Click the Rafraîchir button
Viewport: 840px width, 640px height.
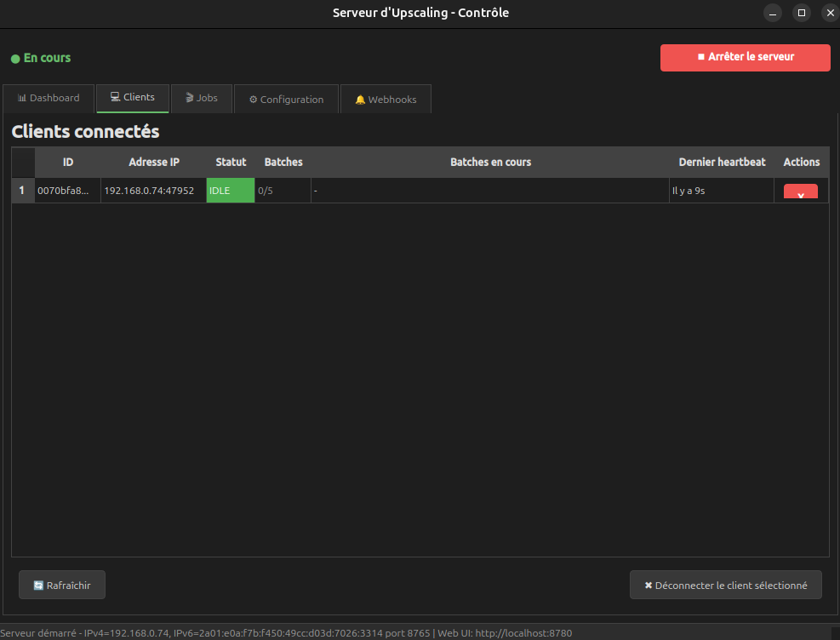tap(61, 585)
